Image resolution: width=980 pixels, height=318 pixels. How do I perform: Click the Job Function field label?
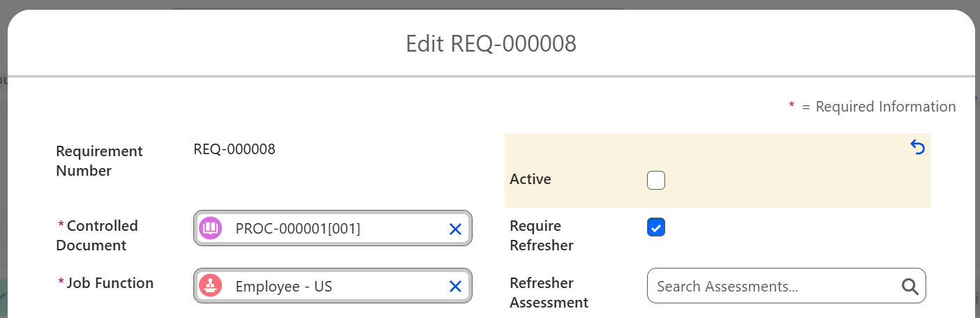[x=110, y=283]
